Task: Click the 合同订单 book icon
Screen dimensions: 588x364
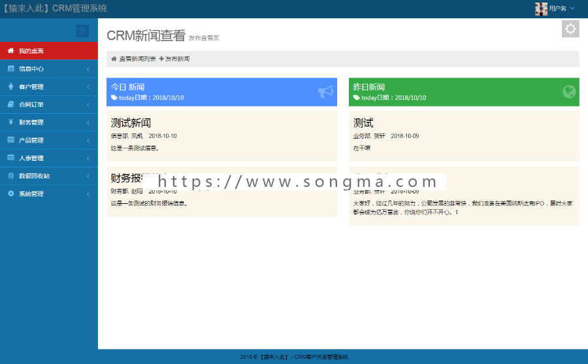Action: tap(11, 104)
